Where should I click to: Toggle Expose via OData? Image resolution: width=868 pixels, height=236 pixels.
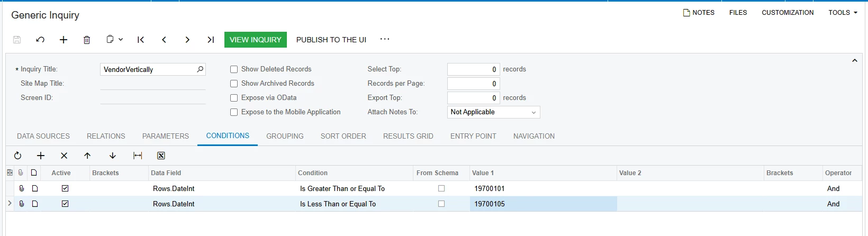234,98
